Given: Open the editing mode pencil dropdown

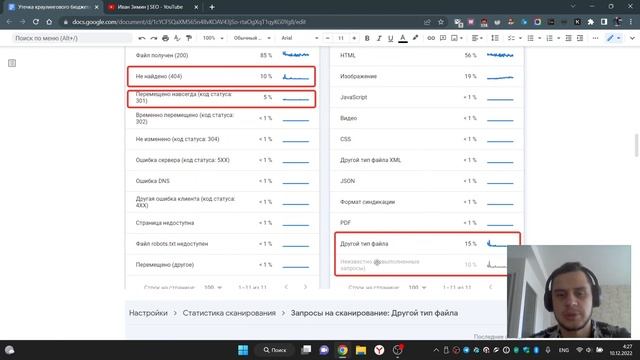Looking at the screenshot, I should [613, 38].
